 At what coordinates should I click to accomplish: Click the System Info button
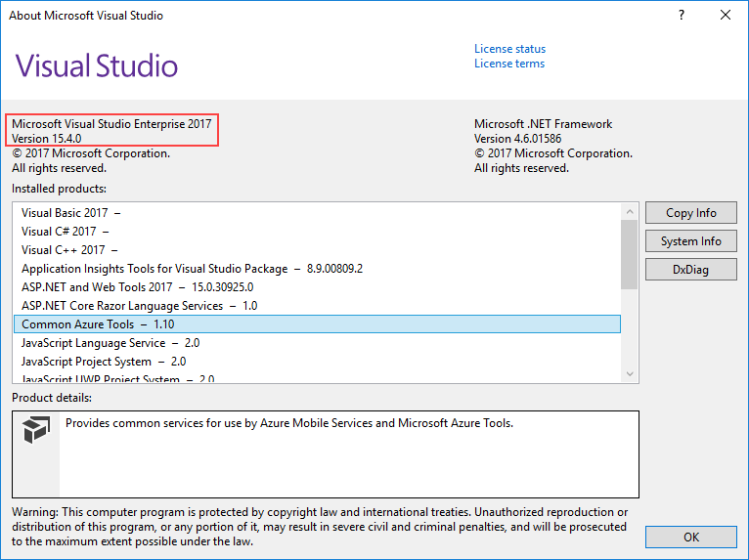coord(690,241)
